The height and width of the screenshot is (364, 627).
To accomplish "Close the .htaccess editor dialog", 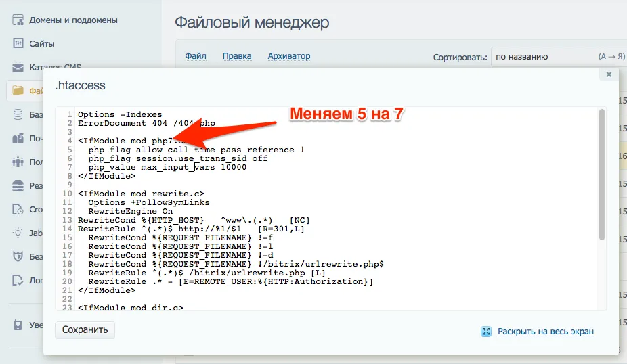I will click(609, 74).
